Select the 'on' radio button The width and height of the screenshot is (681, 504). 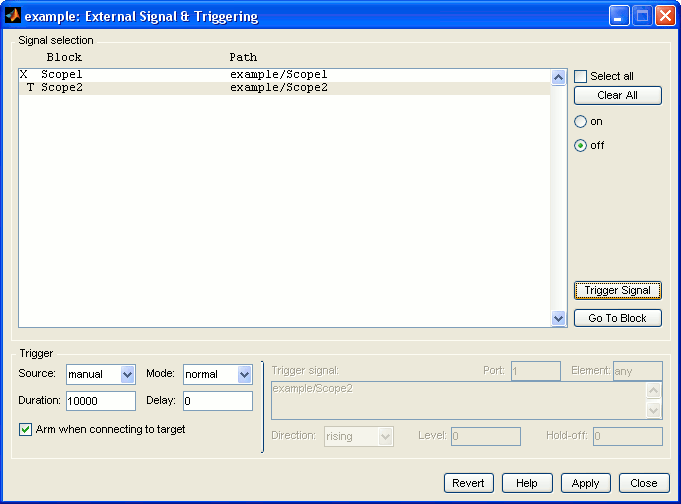point(581,121)
